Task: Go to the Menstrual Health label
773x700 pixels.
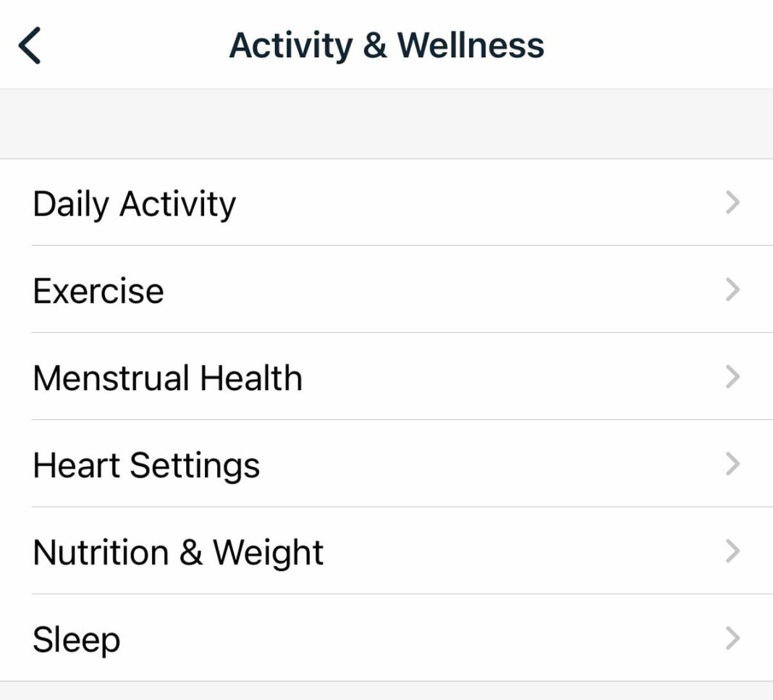Action: [167, 378]
